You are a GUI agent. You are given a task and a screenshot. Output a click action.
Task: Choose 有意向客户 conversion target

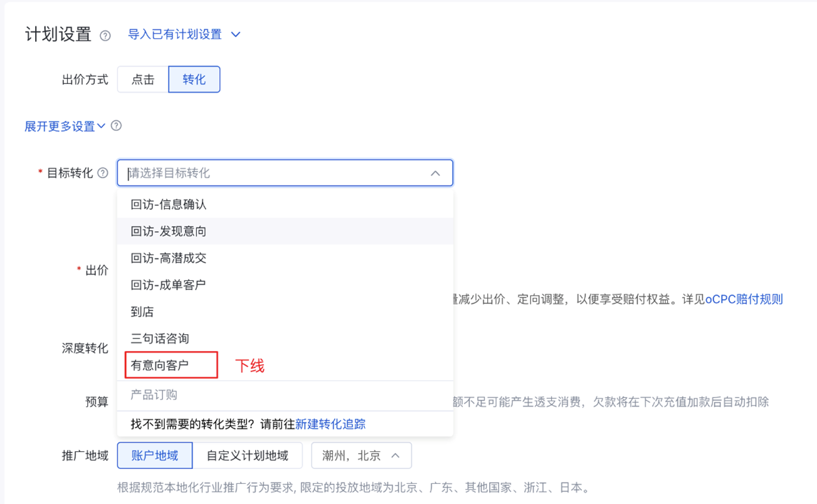(160, 365)
